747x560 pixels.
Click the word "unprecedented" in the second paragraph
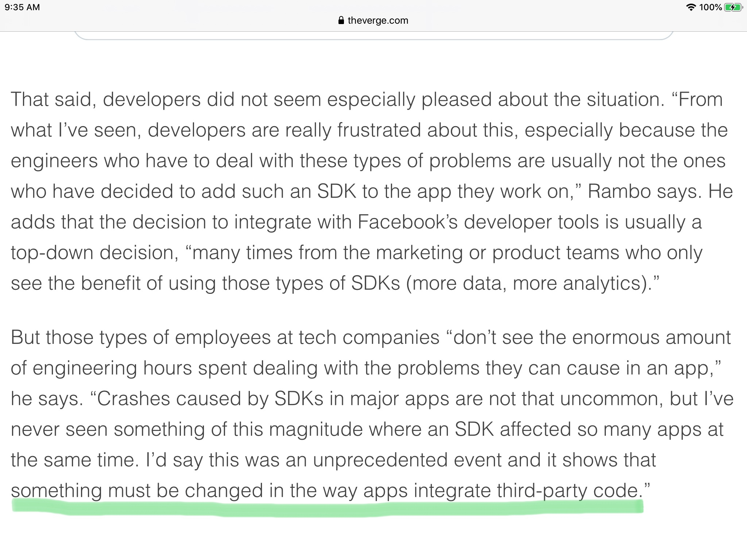click(380, 460)
